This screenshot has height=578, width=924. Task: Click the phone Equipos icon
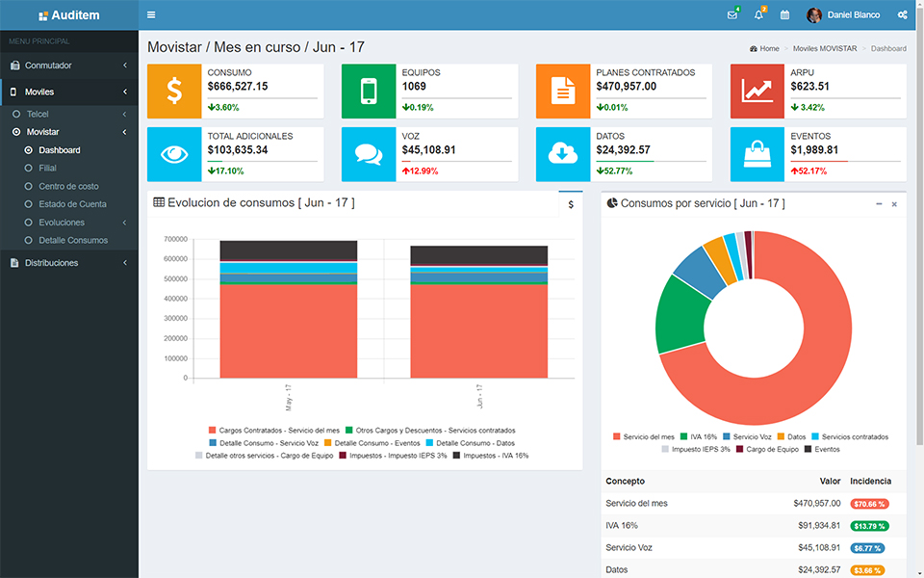[369, 92]
